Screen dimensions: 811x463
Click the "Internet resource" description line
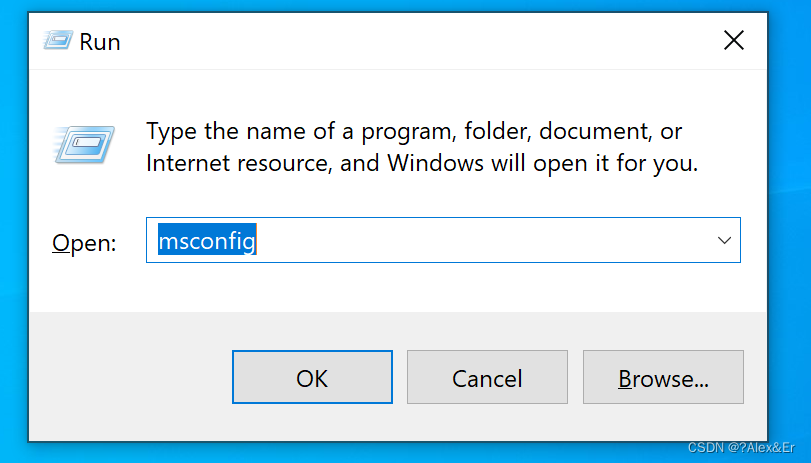(422, 163)
